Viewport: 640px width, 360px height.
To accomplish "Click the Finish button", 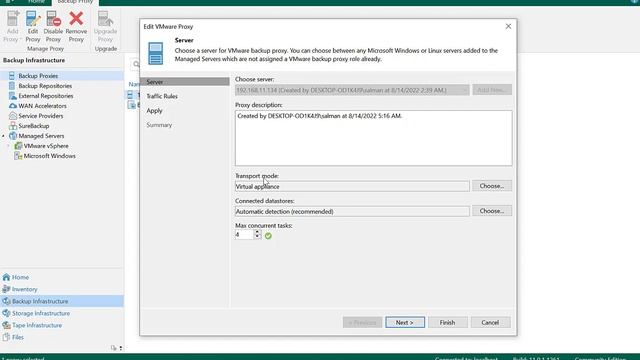I will [x=448, y=322].
